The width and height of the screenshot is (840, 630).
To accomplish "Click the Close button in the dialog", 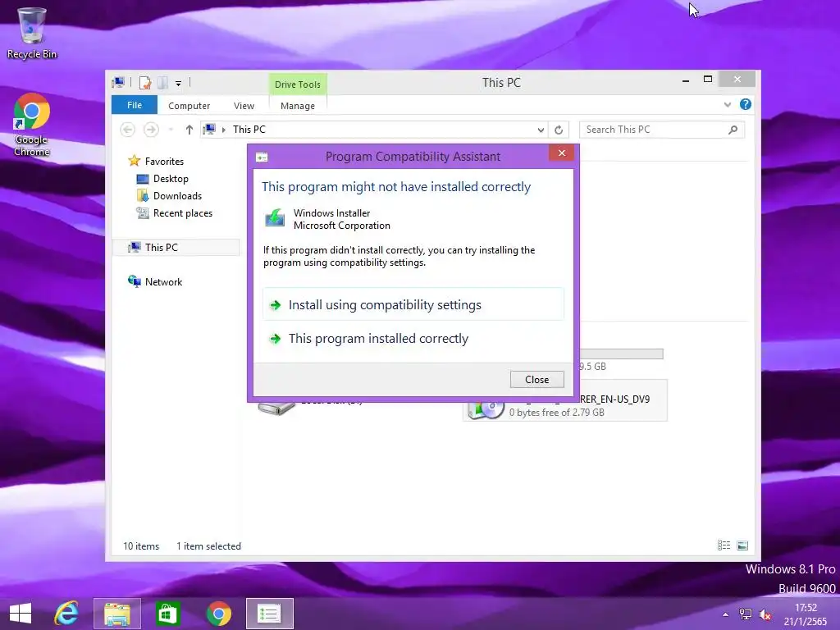I will (x=536, y=379).
